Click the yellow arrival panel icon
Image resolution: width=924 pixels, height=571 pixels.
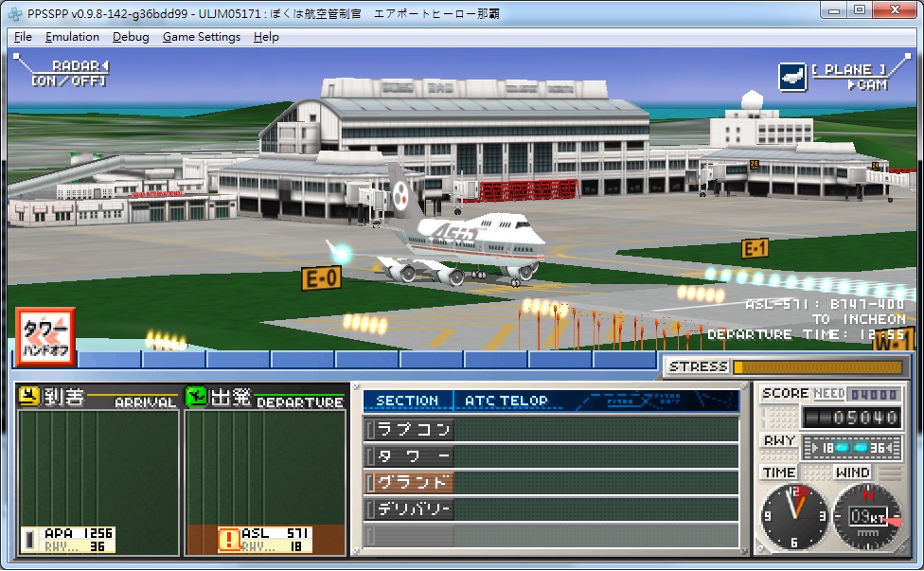click(29, 397)
